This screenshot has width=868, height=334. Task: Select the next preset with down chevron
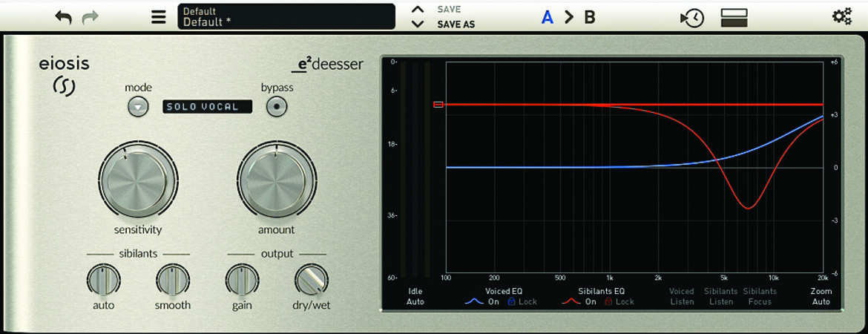click(418, 24)
